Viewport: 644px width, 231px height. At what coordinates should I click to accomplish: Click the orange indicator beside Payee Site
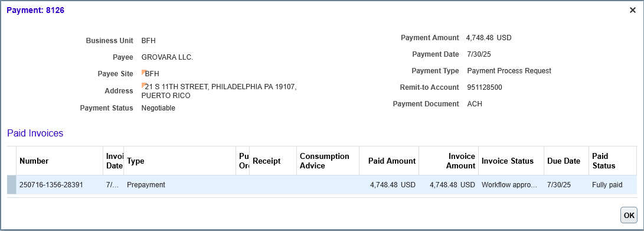143,72
